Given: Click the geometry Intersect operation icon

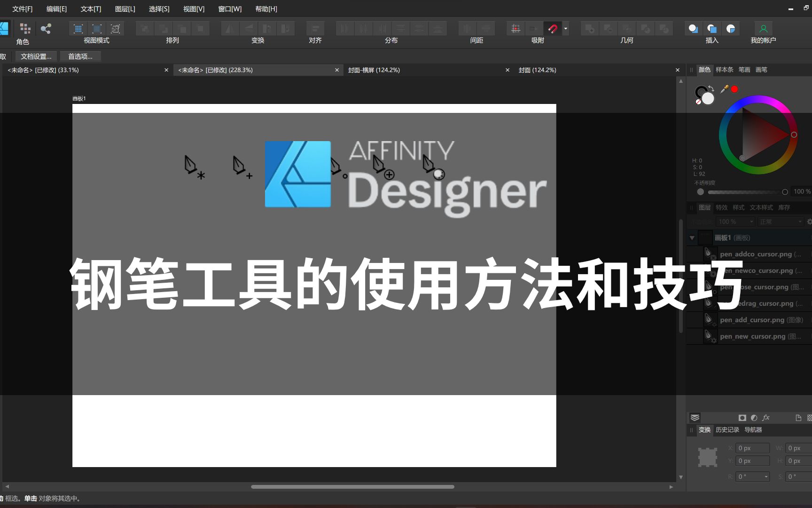Looking at the screenshot, I should (626, 29).
